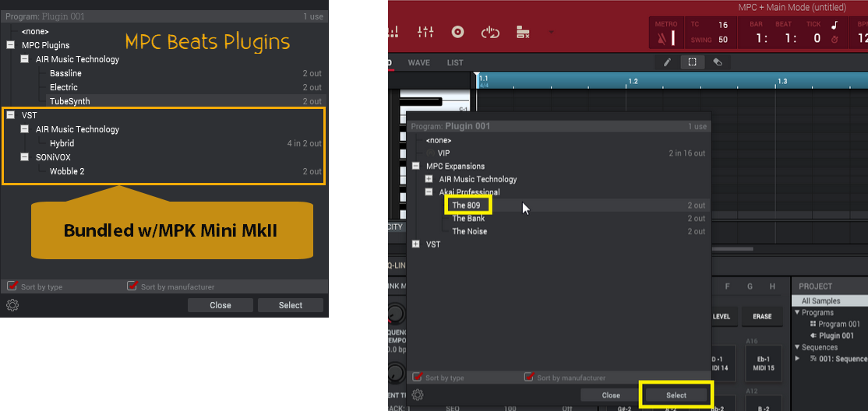This screenshot has height=411, width=868.
Task: Select Program 001 in PROJECT panel
Action: [x=839, y=324]
